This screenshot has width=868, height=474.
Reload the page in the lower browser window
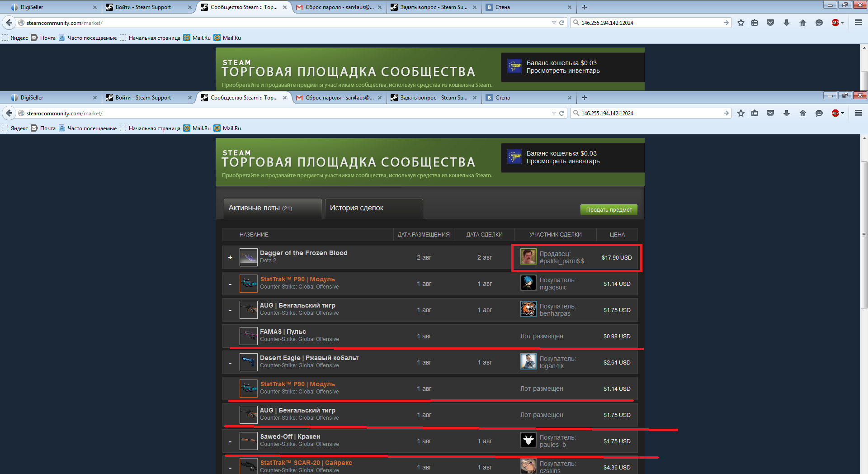[562, 113]
